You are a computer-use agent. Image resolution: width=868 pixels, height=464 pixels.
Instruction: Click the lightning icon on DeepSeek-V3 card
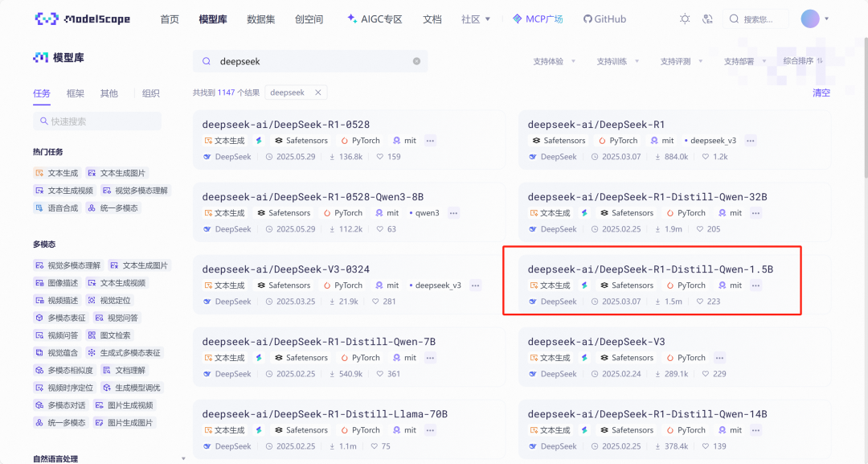584,358
